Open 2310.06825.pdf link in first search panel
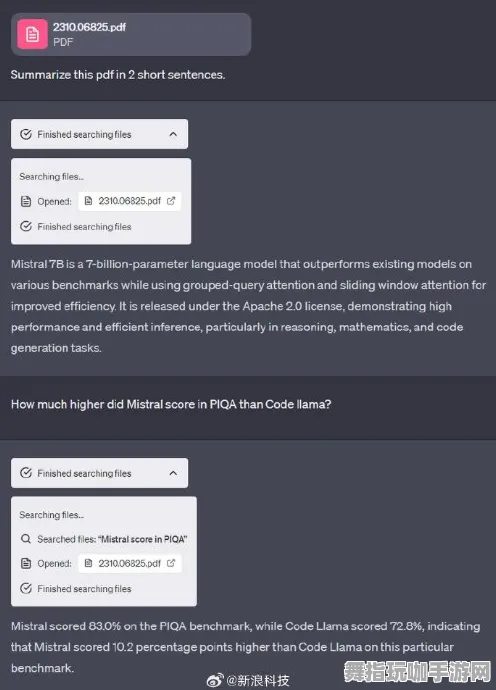This screenshot has height=690, width=496. point(129,201)
